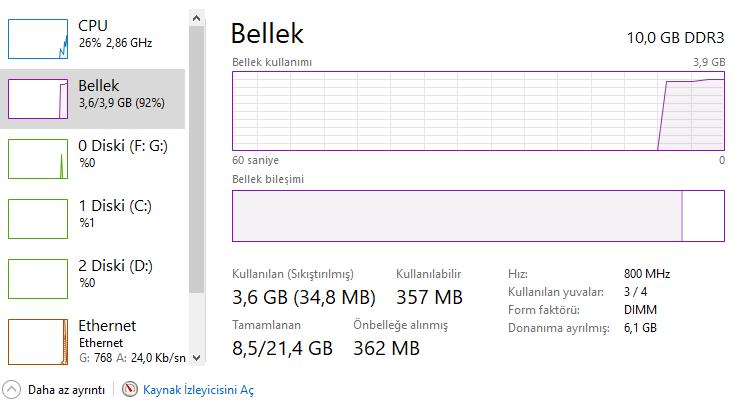This screenshot has width=745, height=406.
Task: Click the Ethernet graph thumbnail icon
Action: click(38, 340)
